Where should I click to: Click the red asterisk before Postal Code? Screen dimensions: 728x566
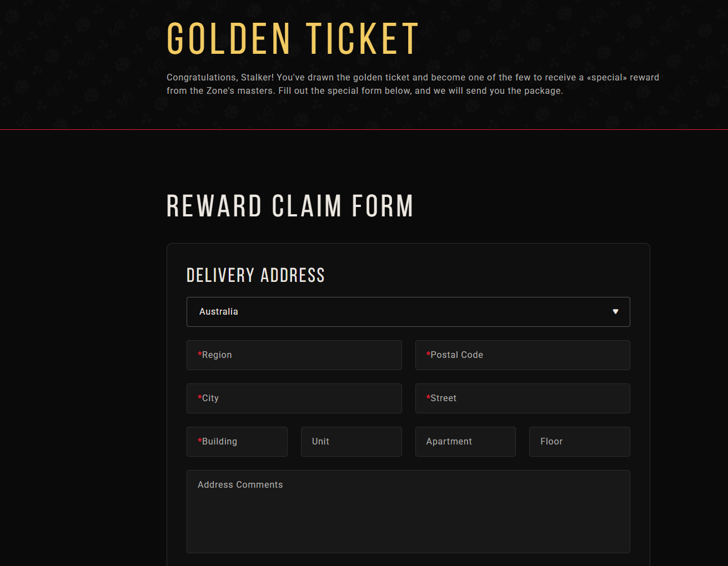[428, 354]
